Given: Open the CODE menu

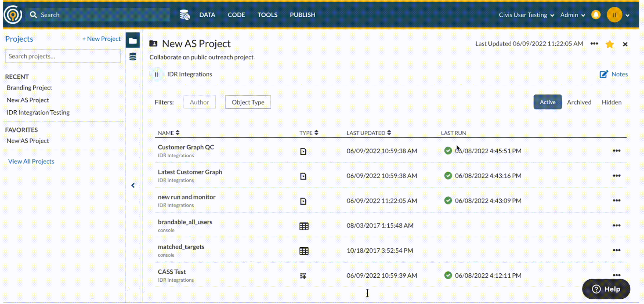Looking at the screenshot, I should 236,15.
